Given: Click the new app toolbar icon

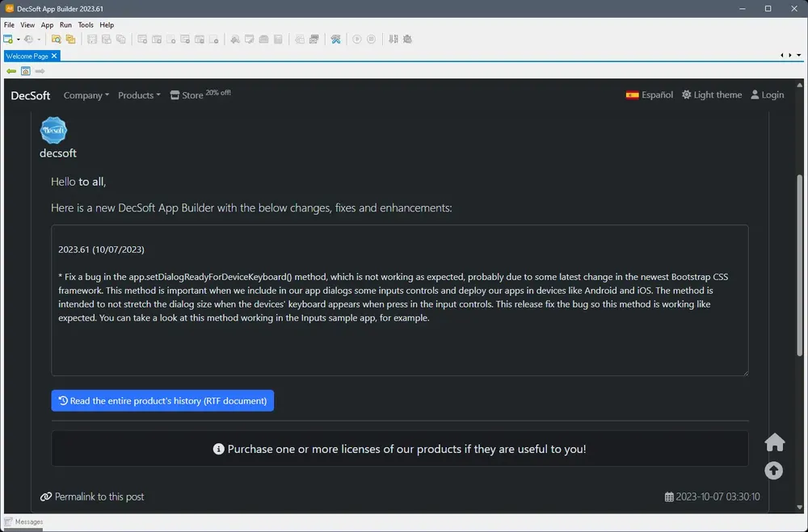Looking at the screenshot, I should 8,39.
